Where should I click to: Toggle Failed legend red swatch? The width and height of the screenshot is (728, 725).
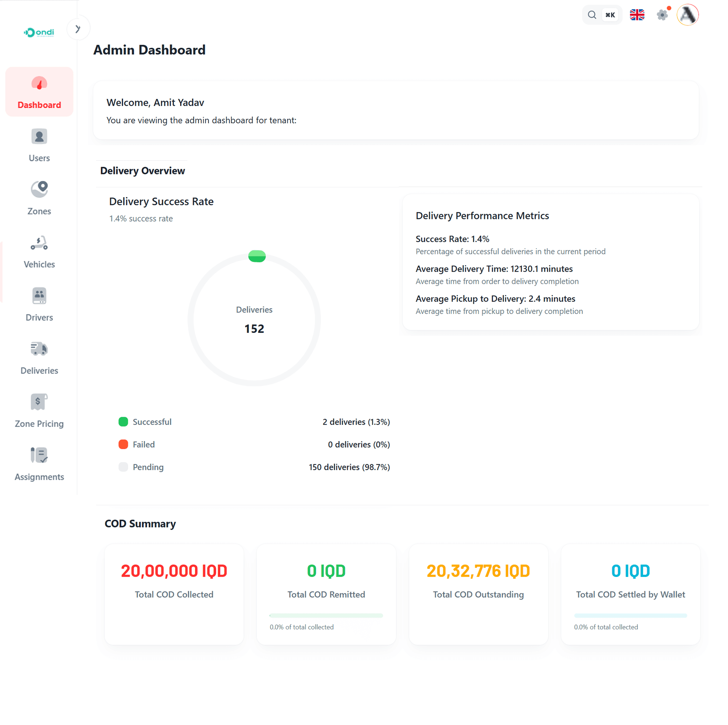[123, 445]
